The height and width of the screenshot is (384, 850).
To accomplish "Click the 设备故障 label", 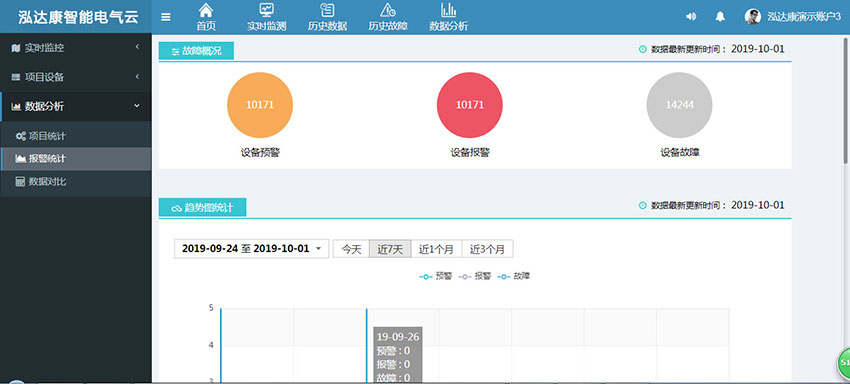I will 680,152.
